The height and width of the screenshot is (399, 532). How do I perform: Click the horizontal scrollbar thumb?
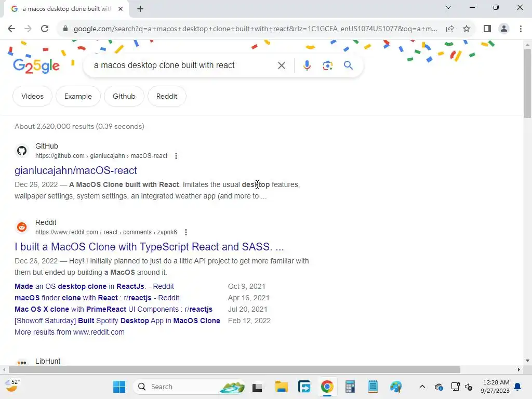point(234,369)
